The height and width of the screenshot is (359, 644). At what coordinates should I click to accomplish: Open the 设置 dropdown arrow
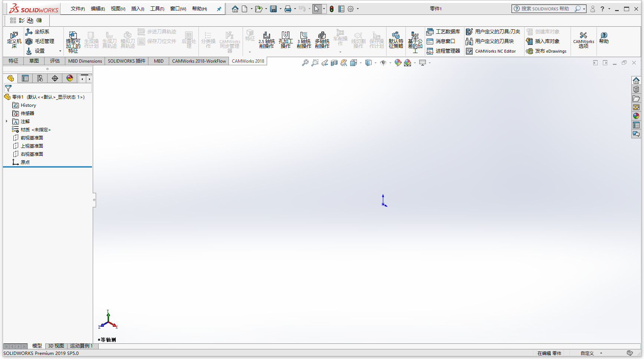click(x=60, y=51)
